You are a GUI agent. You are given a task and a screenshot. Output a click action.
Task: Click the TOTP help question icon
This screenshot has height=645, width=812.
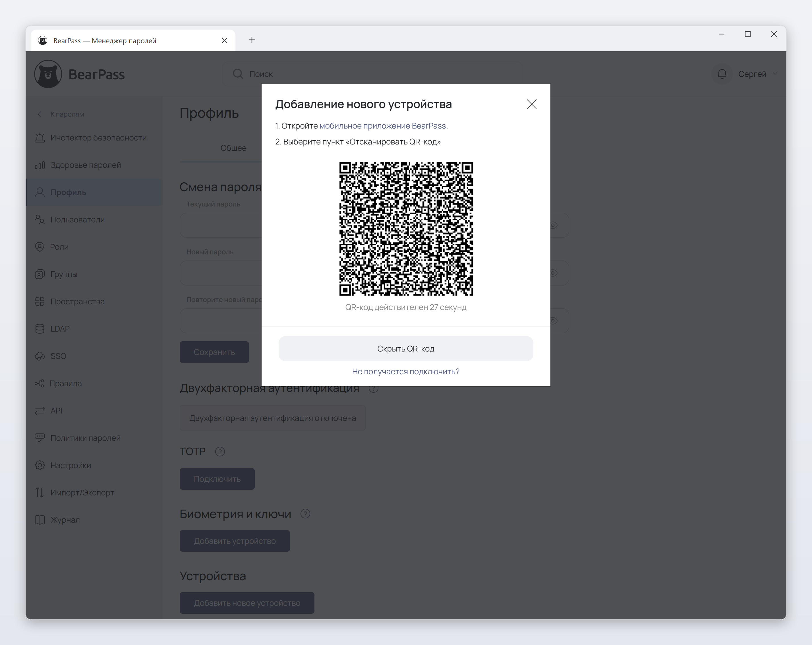tap(220, 451)
